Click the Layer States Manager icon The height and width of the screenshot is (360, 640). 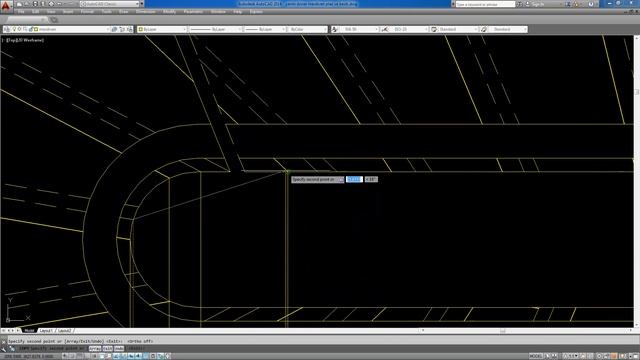[130, 29]
